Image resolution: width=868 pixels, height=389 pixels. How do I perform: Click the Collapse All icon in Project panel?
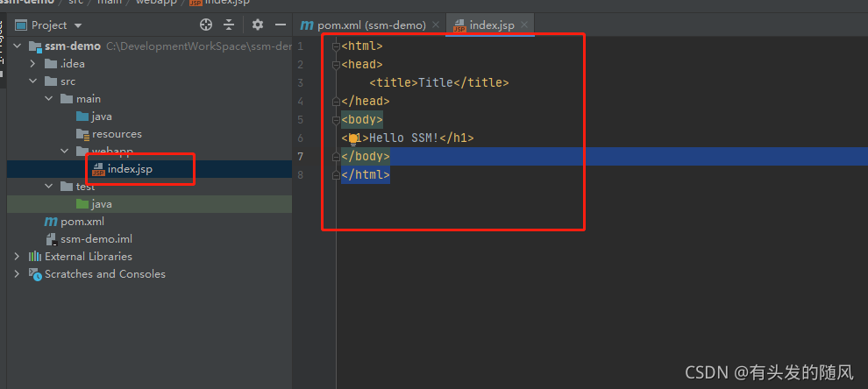[229, 25]
